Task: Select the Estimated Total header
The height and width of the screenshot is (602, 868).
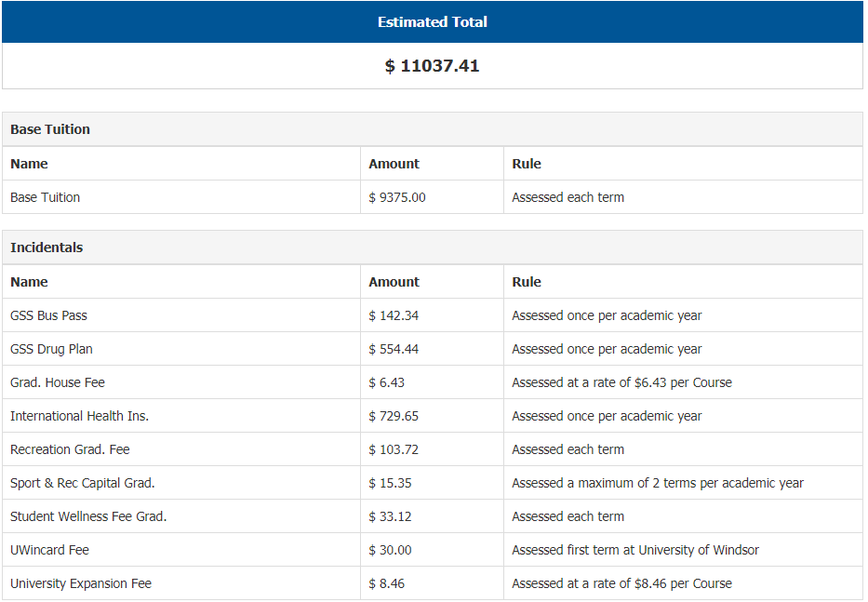Action: (433, 21)
